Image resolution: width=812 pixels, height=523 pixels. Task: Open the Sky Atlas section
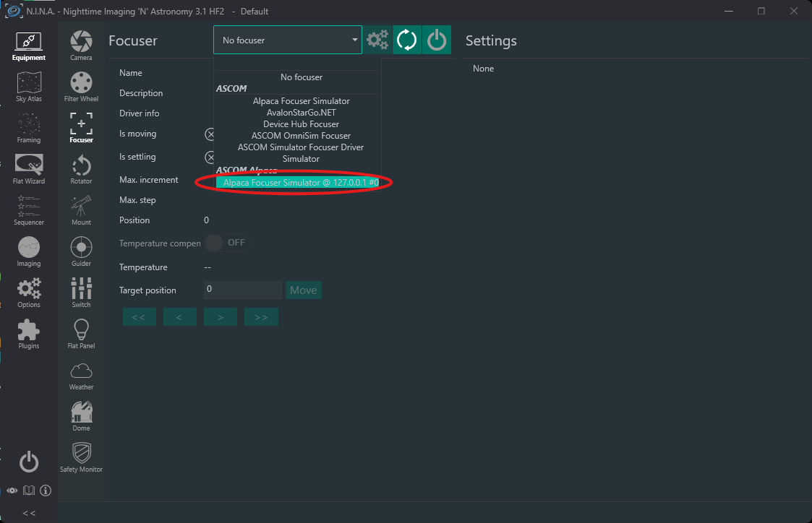pos(29,87)
